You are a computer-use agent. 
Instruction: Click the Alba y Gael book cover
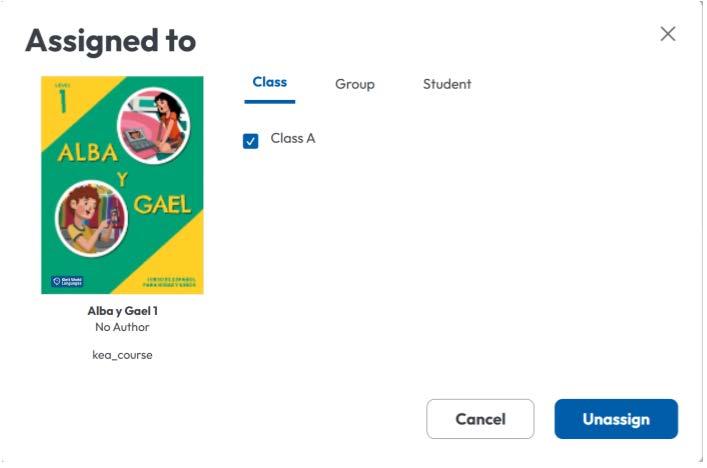pos(122,185)
